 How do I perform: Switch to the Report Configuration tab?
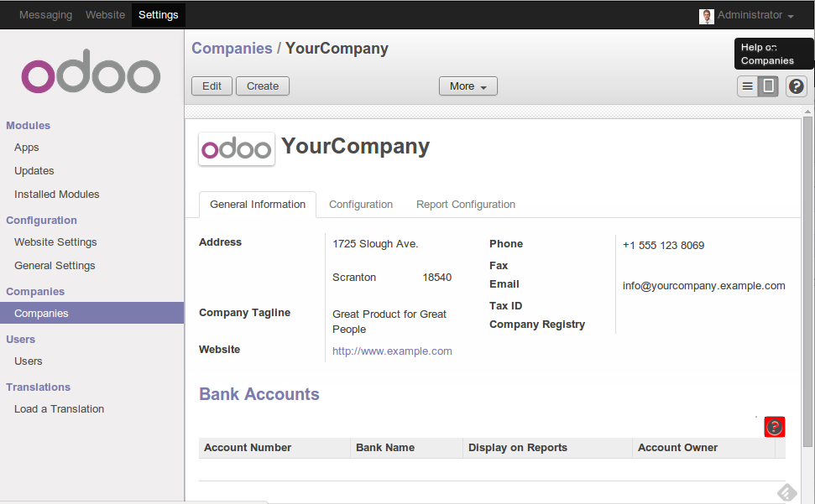(x=466, y=205)
